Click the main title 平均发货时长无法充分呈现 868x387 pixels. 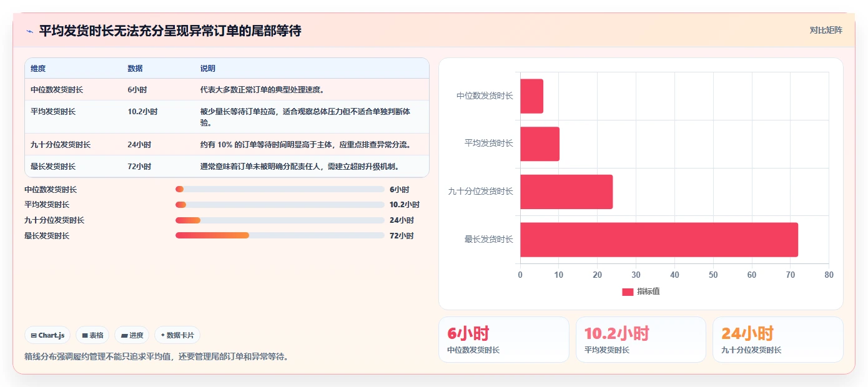170,31
